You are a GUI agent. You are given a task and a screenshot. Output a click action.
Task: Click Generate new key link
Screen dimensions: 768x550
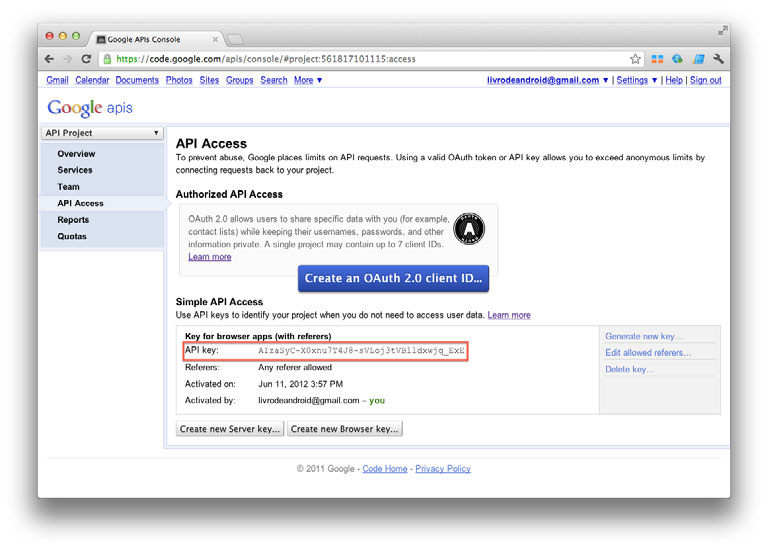(x=644, y=336)
